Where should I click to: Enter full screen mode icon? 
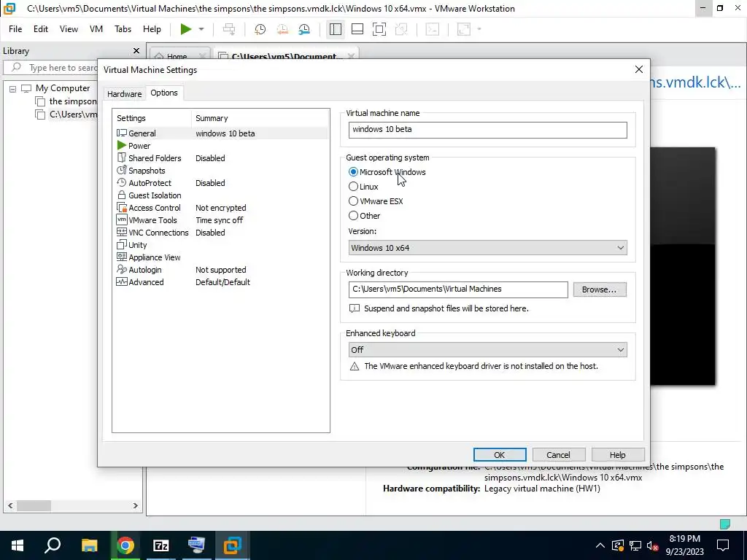tap(379, 29)
